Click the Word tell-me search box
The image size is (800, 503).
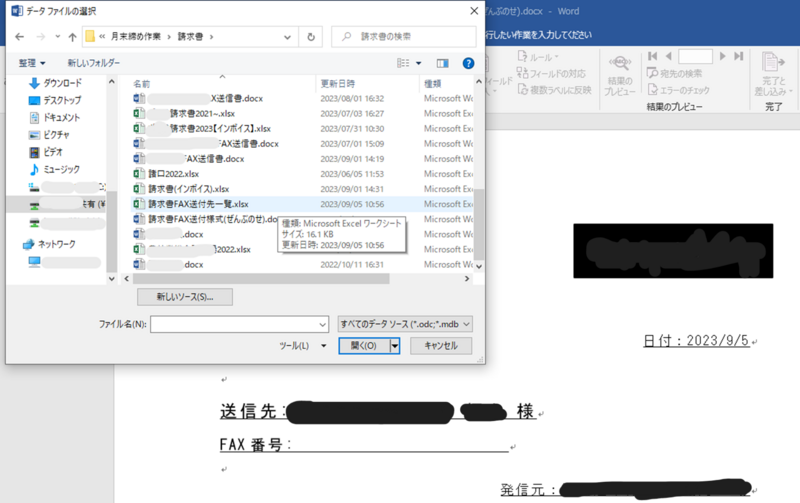click(x=539, y=35)
